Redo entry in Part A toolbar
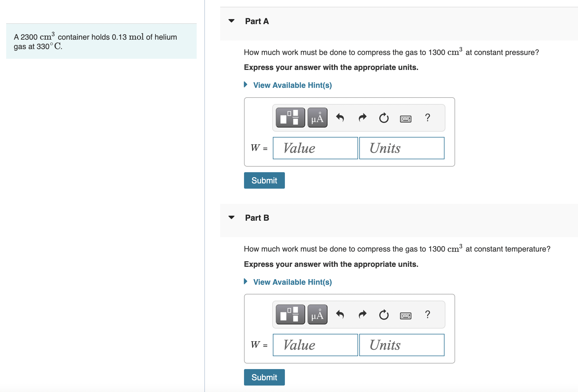 [x=362, y=118]
